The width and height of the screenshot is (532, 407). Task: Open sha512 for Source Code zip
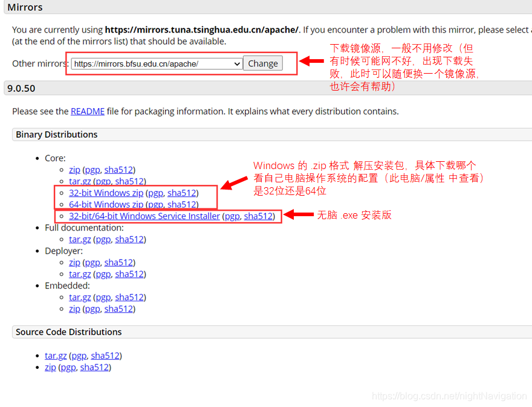point(94,367)
